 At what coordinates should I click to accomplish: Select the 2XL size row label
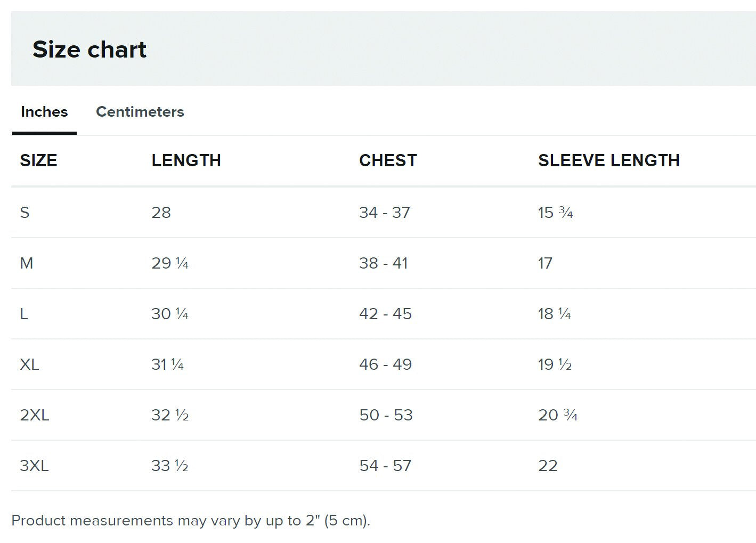click(35, 415)
